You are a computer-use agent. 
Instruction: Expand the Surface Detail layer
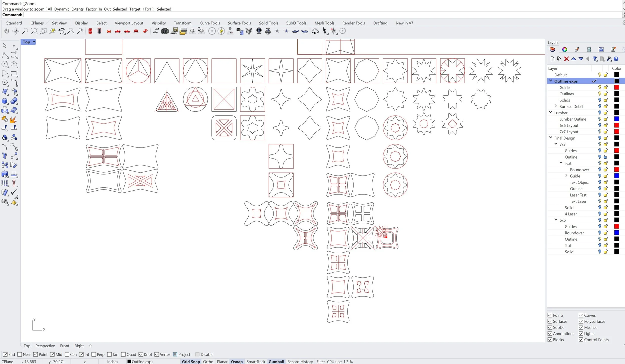[x=556, y=106]
